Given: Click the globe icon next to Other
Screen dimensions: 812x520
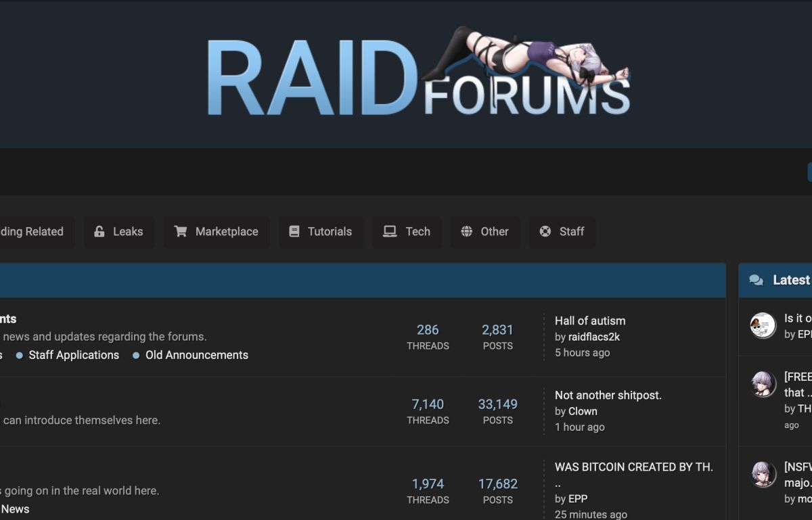Looking at the screenshot, I should point(466,231).
